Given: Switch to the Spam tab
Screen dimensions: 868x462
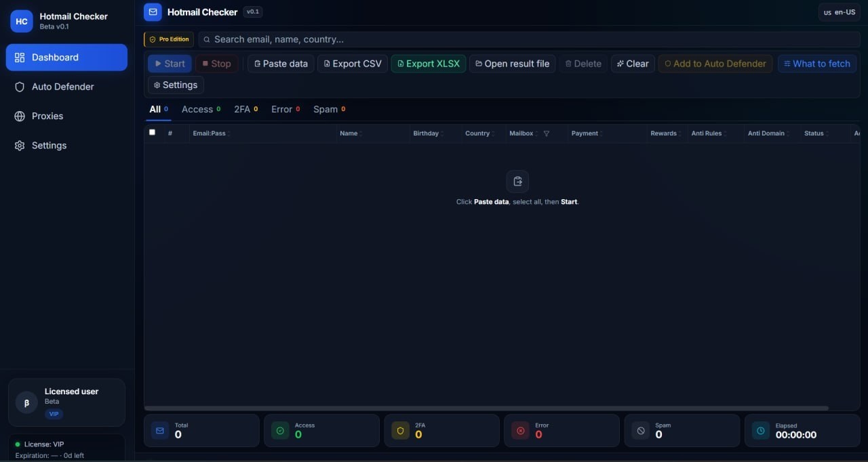Looking at the screenshot, I should click(x=329, y=109).
